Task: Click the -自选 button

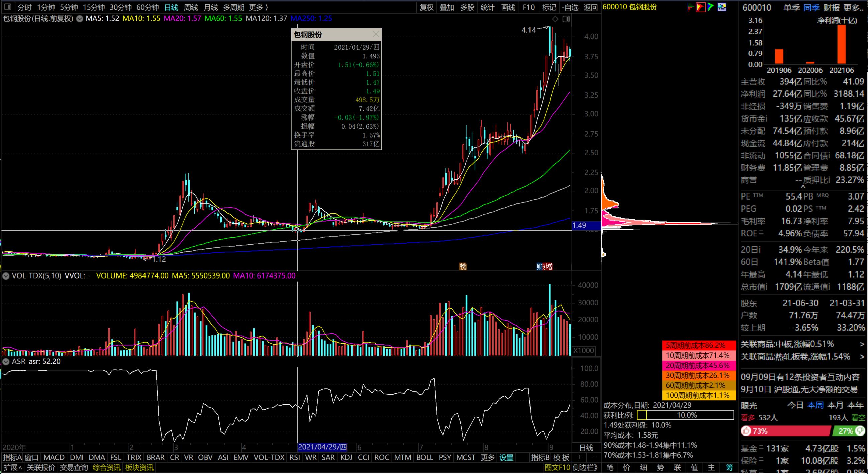Action: tap(570, 7)
